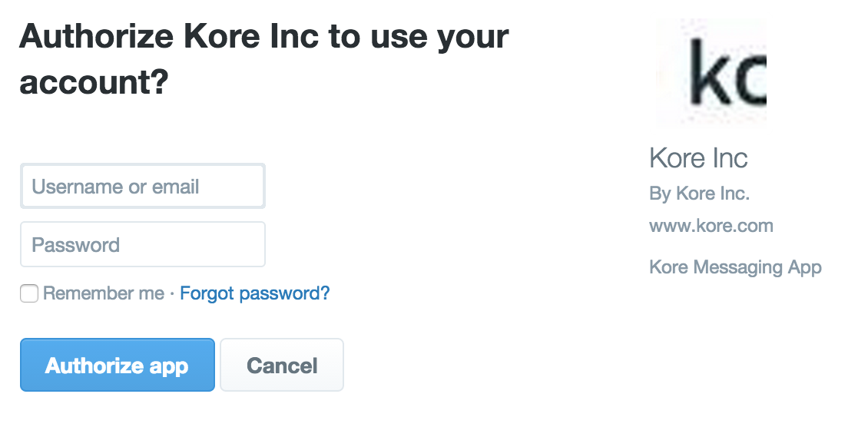This screenshot has height=427, width=868.
Task: Visit the www.kore.com website address
Action: click(x=711, y=226)
